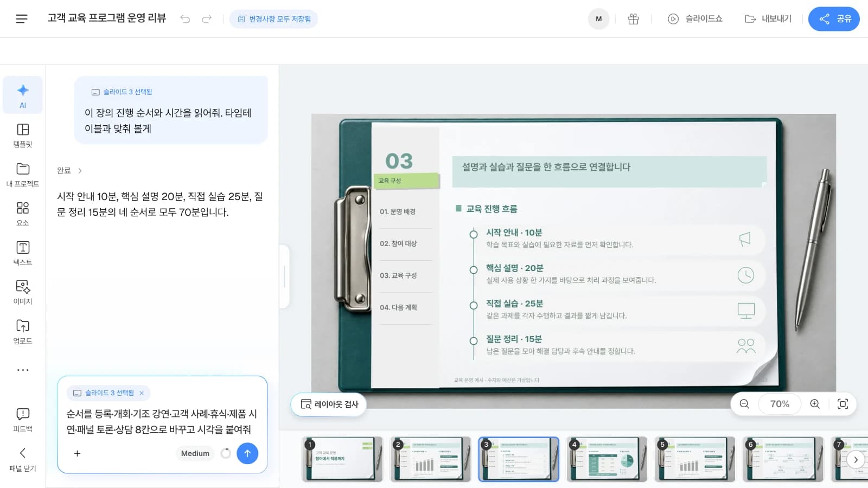Run 레이아웃 검사 layout check
Screen dimensions: 868x488
coord(329,404)
